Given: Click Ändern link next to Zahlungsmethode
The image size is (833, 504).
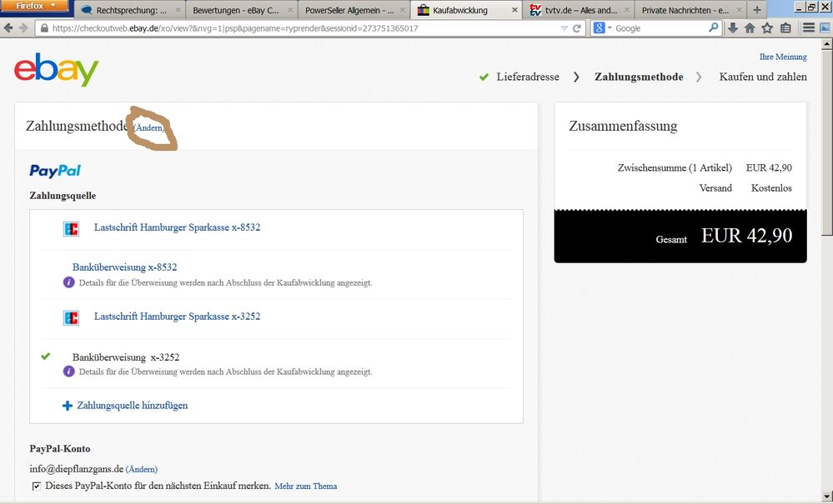Looking at the screenshot, I should [148, 128].
